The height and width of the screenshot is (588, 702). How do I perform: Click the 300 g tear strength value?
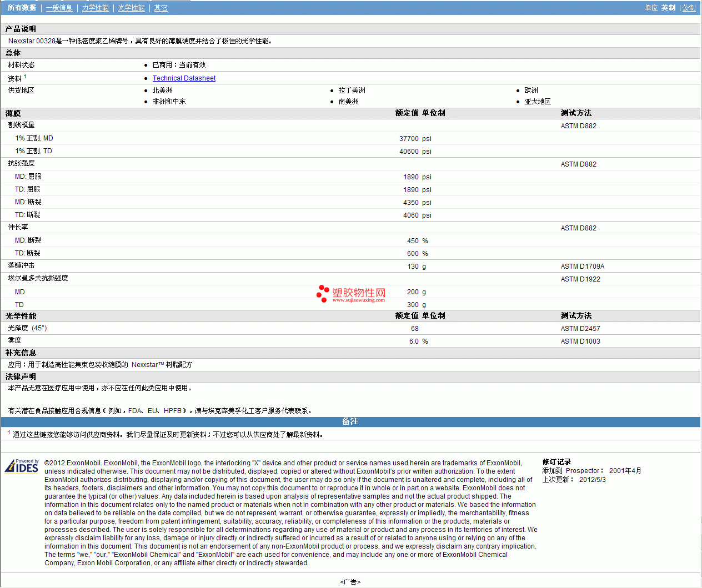pyautogui.click(x=417, y=305)
